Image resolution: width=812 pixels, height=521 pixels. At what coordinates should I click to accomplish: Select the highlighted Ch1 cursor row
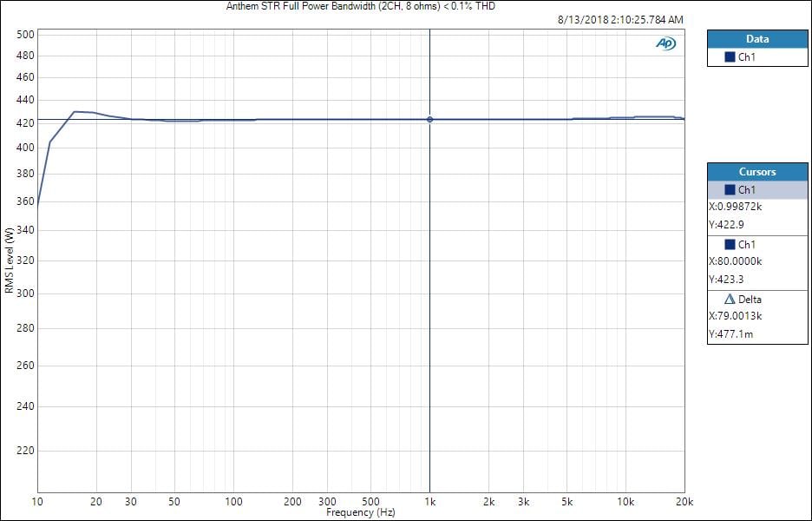(756, 190)
